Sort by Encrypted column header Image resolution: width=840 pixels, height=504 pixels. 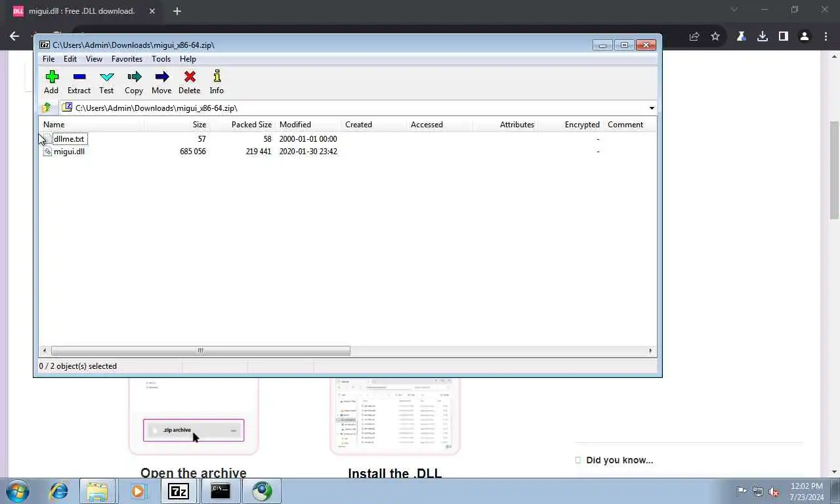point(571,125)
